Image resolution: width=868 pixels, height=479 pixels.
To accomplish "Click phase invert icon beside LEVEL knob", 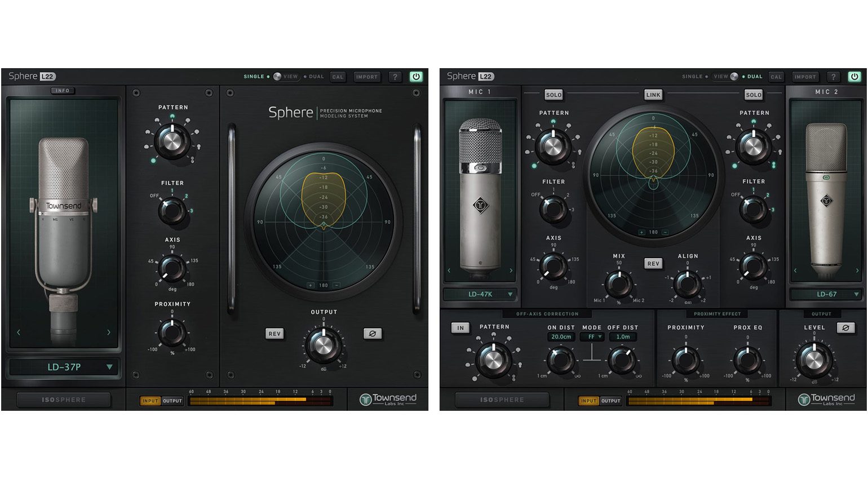I will pyautogui.click(x=845, y=327).
